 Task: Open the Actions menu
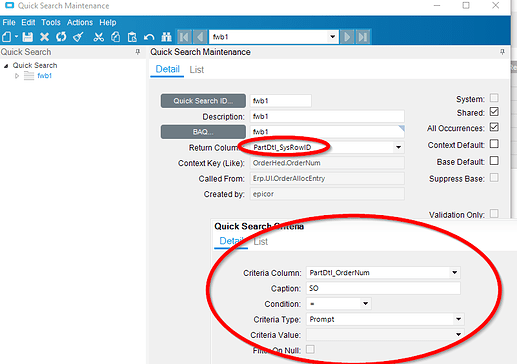pyautogui.click(x=80, y=22)
